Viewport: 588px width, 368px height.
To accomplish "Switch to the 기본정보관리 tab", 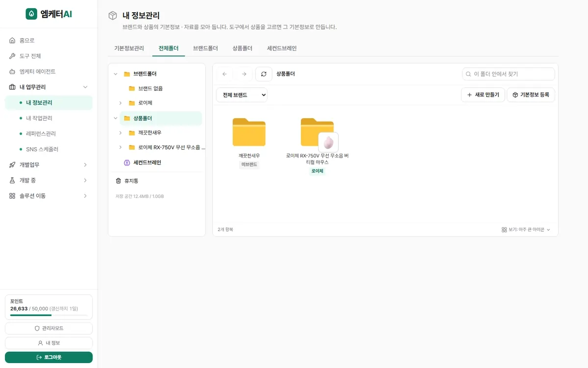I will point(129,49).
